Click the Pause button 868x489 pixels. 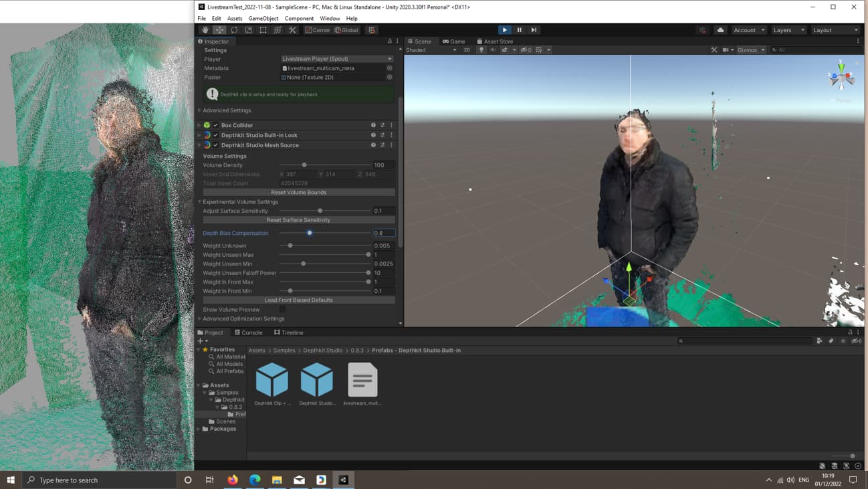point(519,30)
